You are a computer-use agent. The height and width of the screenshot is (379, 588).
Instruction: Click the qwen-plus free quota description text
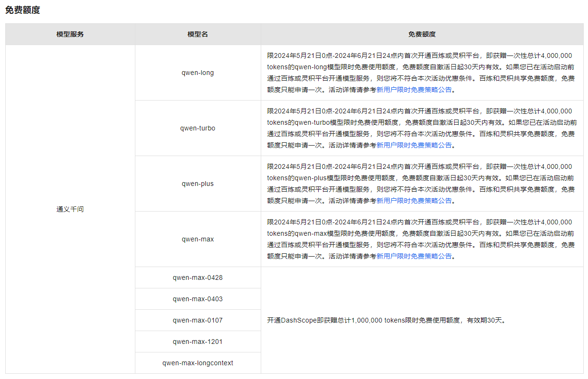(x=422, y=184)
